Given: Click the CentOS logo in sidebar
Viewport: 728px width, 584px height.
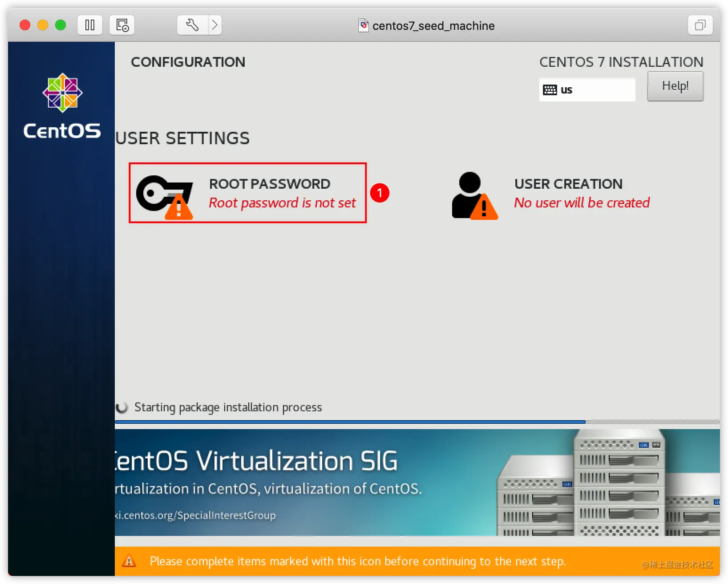Looking at the screenshot, I should tap(62, 106).
